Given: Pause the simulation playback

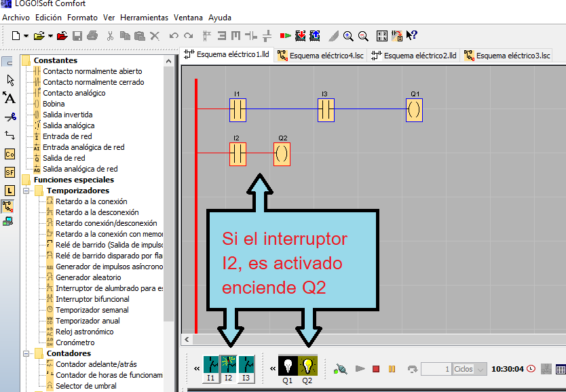Looking at the screenshot, I should [392, 368].
